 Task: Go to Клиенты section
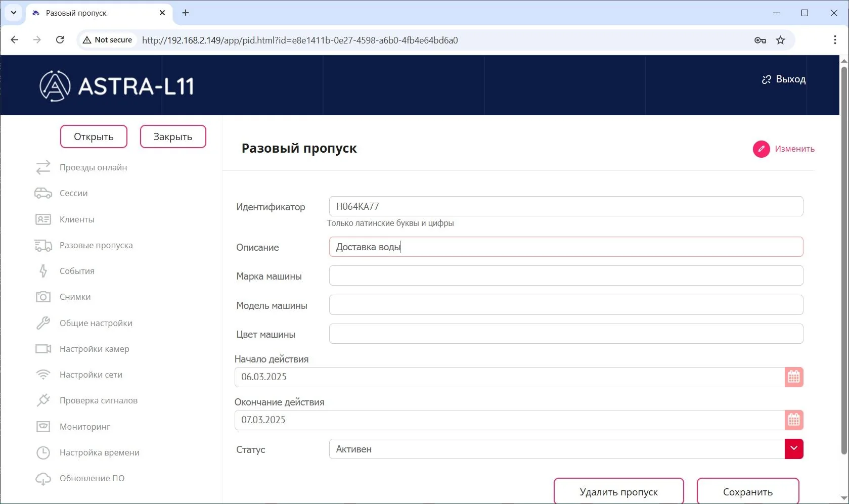click(77, 219)
